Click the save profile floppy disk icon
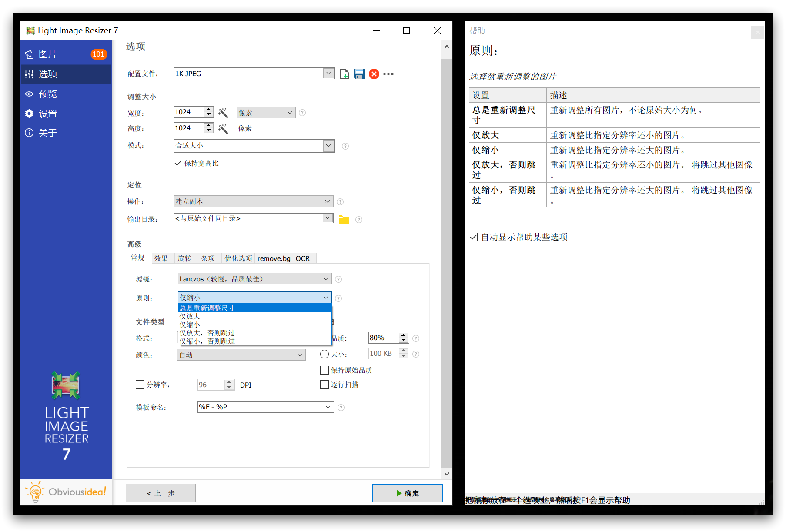The height and width of the screenshot is (532, 786). [x=359, y=74]
